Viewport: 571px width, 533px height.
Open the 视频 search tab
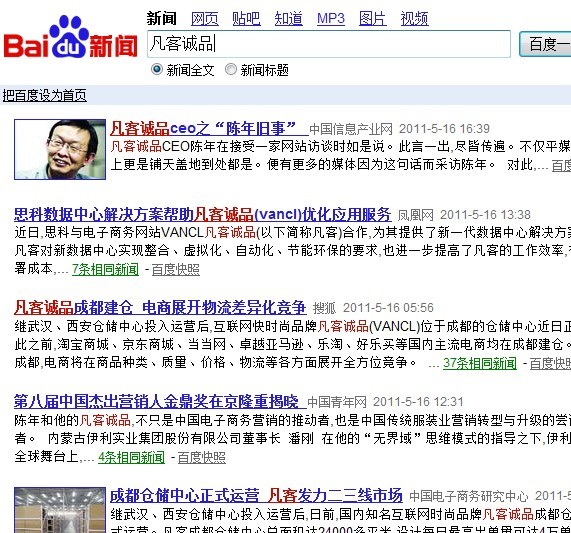click(414, 19)
